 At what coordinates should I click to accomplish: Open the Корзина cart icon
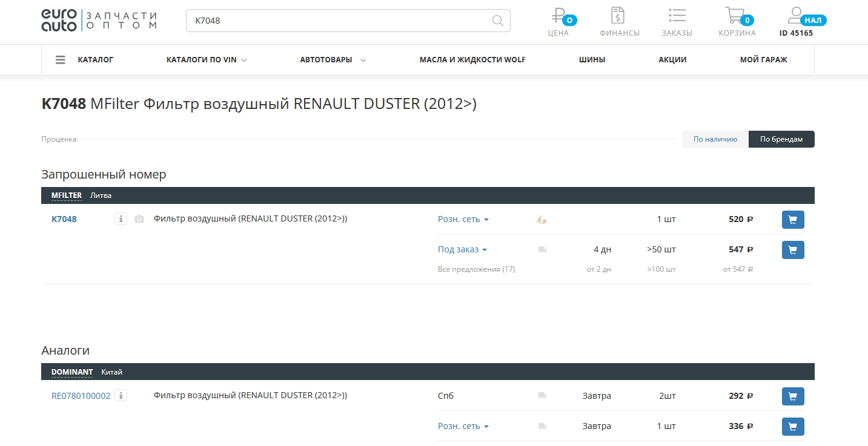[735, 15]
